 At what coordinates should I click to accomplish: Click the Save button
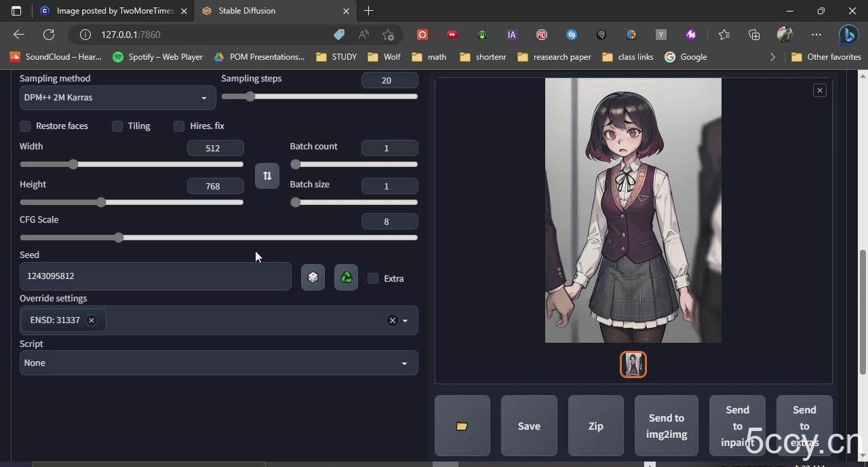[x=529, y=426]
